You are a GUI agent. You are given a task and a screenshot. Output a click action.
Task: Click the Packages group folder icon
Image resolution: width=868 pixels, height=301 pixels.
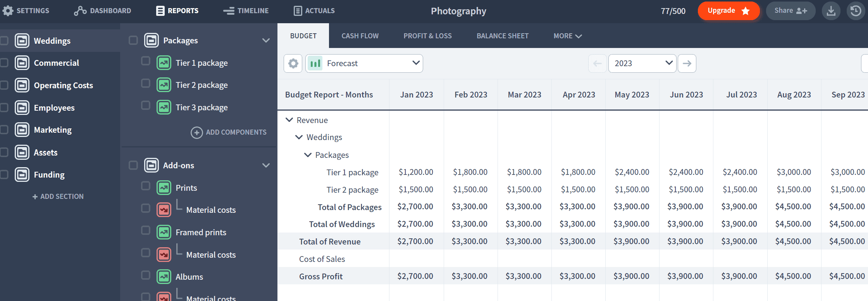[152, 40]
